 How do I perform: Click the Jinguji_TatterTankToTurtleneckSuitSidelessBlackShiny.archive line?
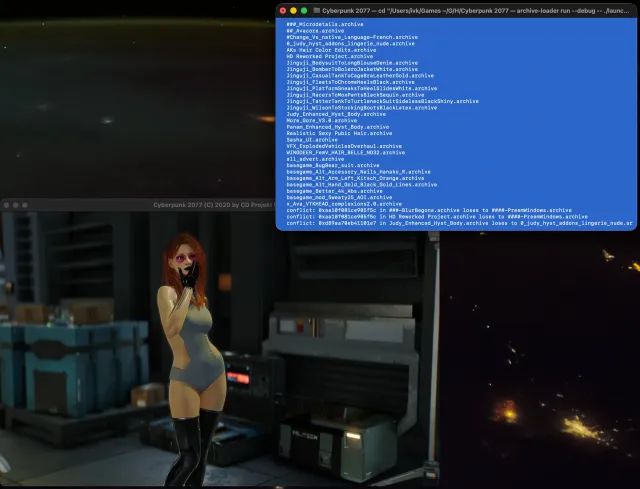click(x=382, y=101)
